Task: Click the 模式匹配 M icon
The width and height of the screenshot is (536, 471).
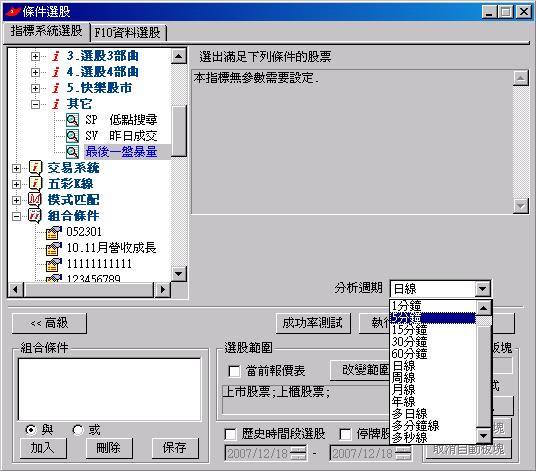Action: coord(35,199)
